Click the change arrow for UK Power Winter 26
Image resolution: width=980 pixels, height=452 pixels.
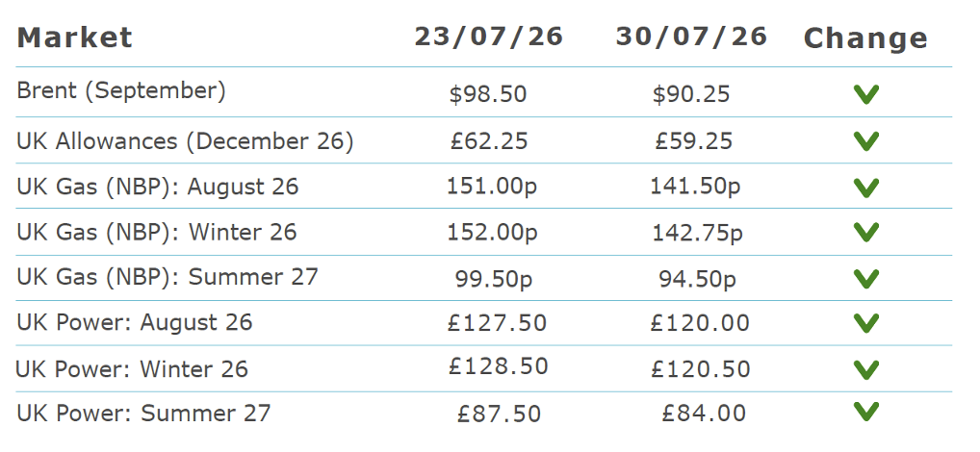[x=866, y=369]
